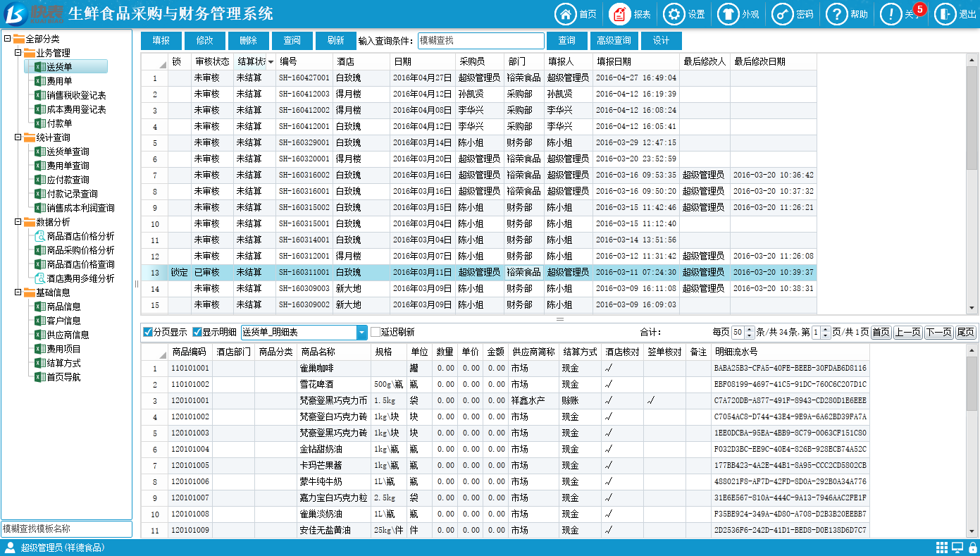Go to 首页 first page in pager
The width and height of the screenshot is (980, 556).
[881, 333]
